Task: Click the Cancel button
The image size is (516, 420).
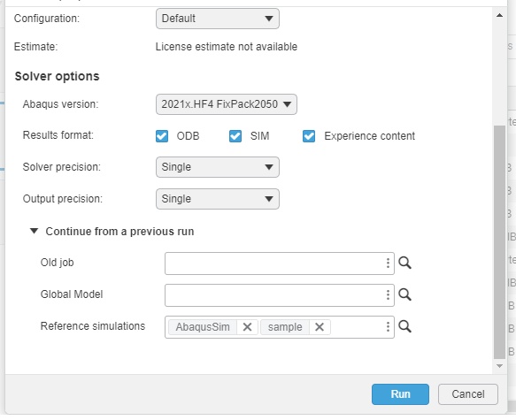Action: [x=468, y=394]
